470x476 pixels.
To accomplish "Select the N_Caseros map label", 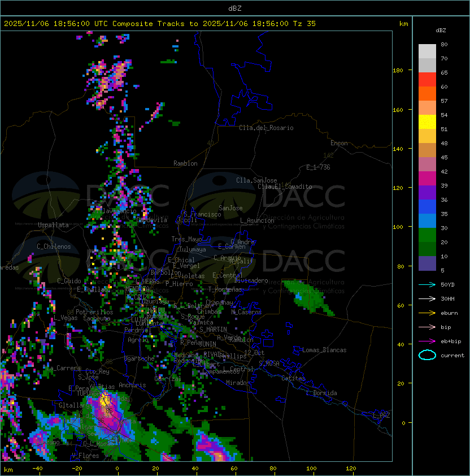I will (x=246, y=312).
